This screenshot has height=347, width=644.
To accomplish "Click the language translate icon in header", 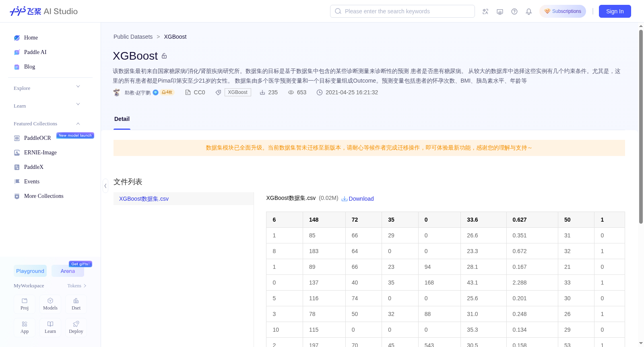I will click(485, 11).
